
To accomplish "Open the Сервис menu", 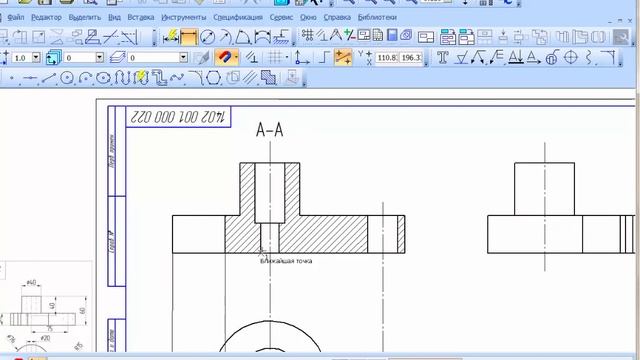I will 281,18.
